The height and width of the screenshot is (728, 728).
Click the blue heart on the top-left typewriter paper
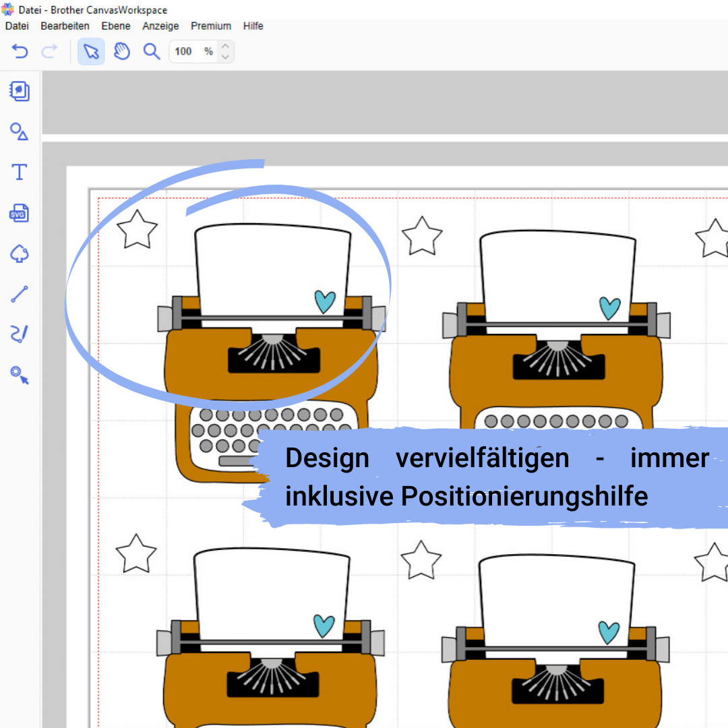click(324, 301)
